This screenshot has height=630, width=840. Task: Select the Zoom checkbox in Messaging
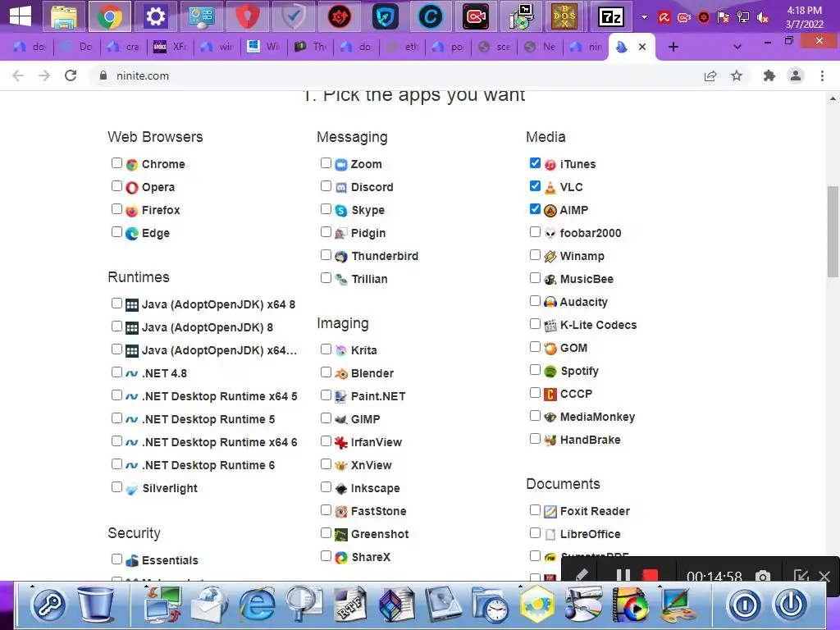[326, 163]
